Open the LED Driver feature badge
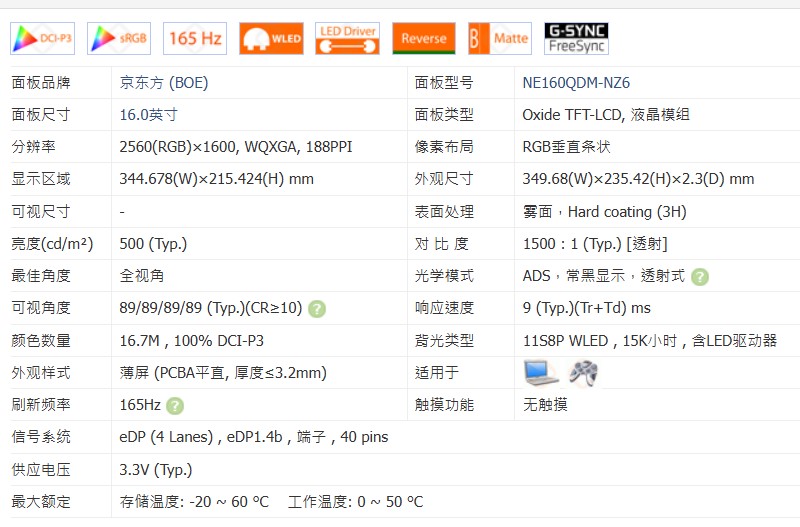The width and height of the screenshot is (800, 527). 347,39
